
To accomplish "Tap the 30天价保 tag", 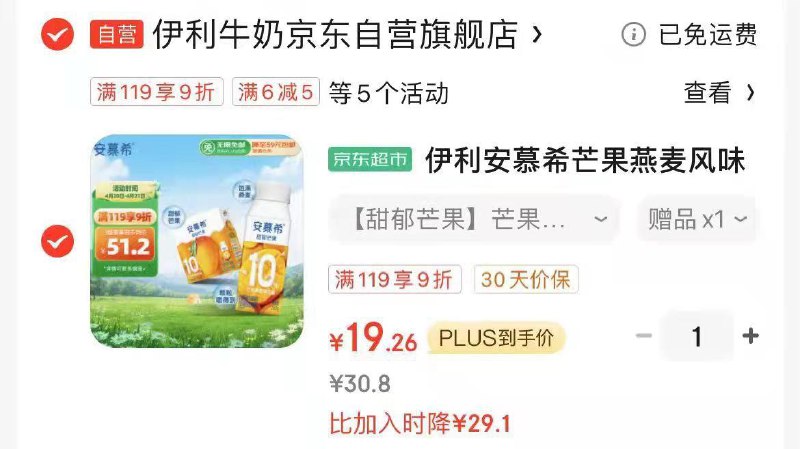I will [526, 280].
